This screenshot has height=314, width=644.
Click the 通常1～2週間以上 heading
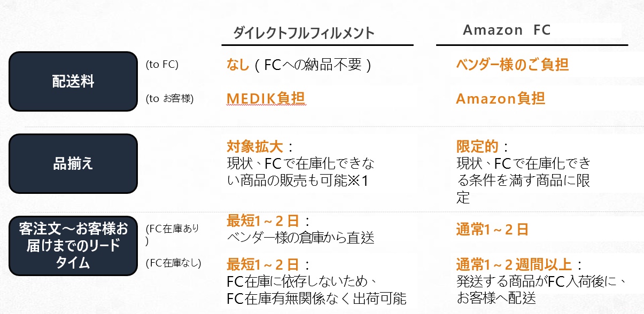pyautogui.click(x=514, y=264)
